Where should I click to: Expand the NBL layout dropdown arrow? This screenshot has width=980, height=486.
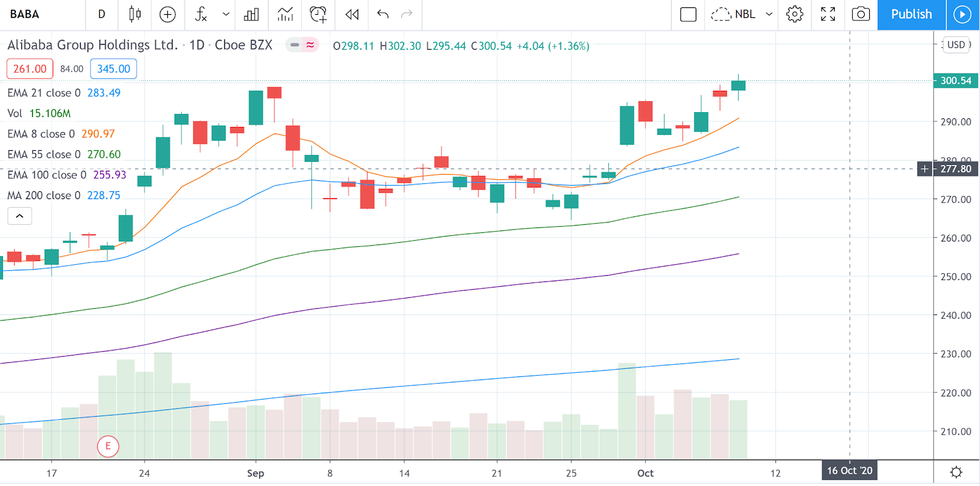click(x=769, y=14)
